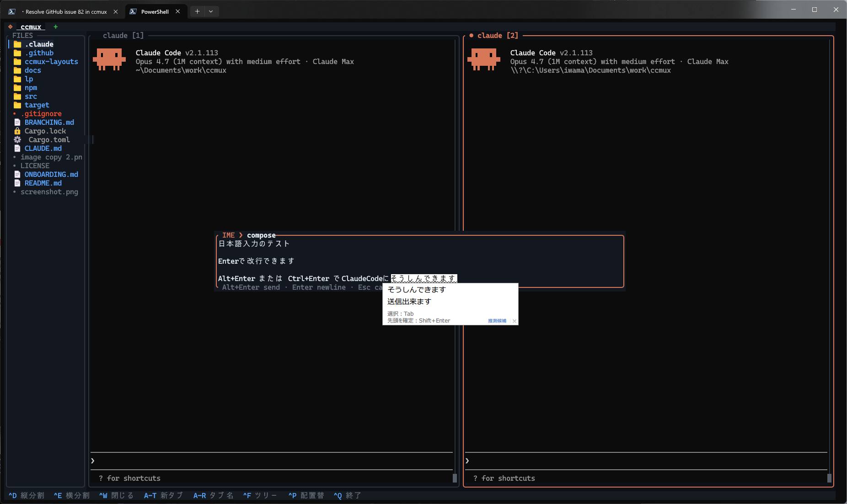Click the npm folder icon

click(x=17, y=88)
